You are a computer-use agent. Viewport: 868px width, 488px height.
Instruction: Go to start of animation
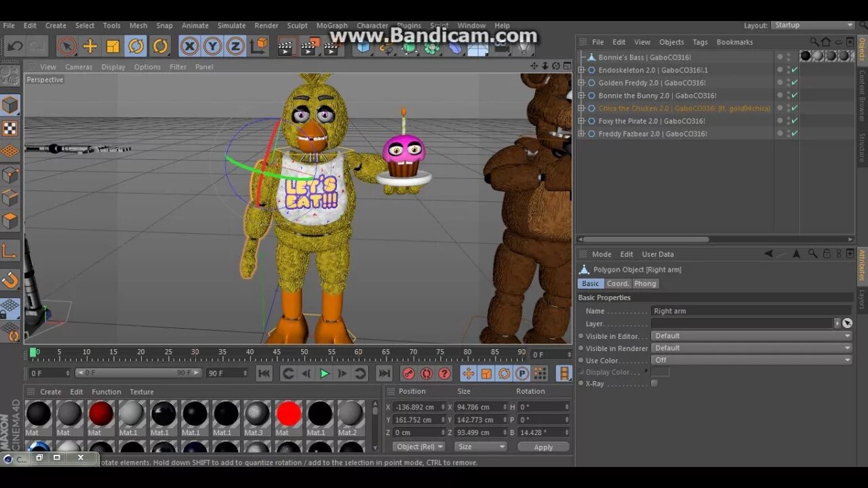pyautogui.click(x=264, y=373)
